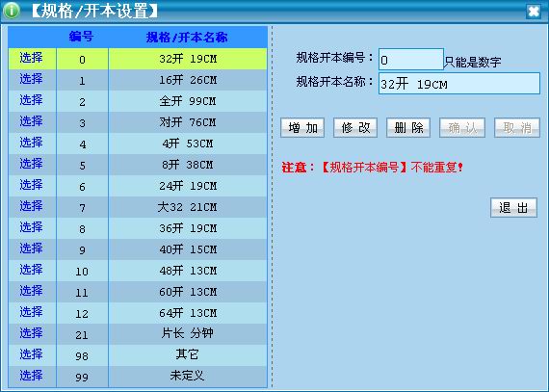Select the 选择 link for 全开 99CM
Image resolution: width=549 pixels, height=392 pixels.
[x=31, y=100]
